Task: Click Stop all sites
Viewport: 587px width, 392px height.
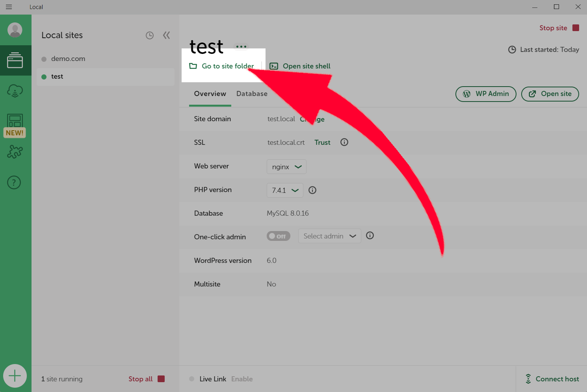Action: 147,379
